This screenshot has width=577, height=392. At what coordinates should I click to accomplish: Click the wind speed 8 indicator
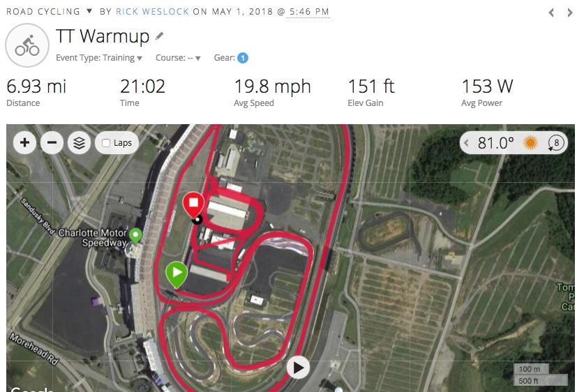coord(556,143)
